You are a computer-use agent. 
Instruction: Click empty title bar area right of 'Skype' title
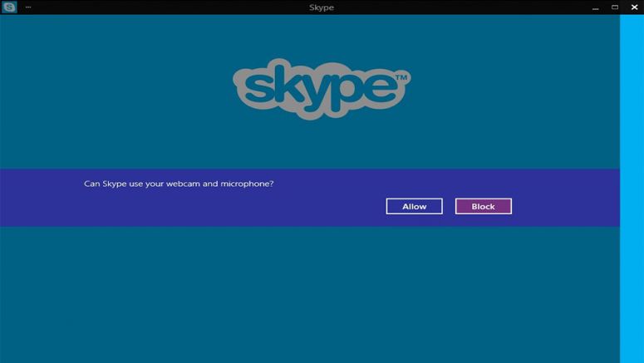[457, 7]
